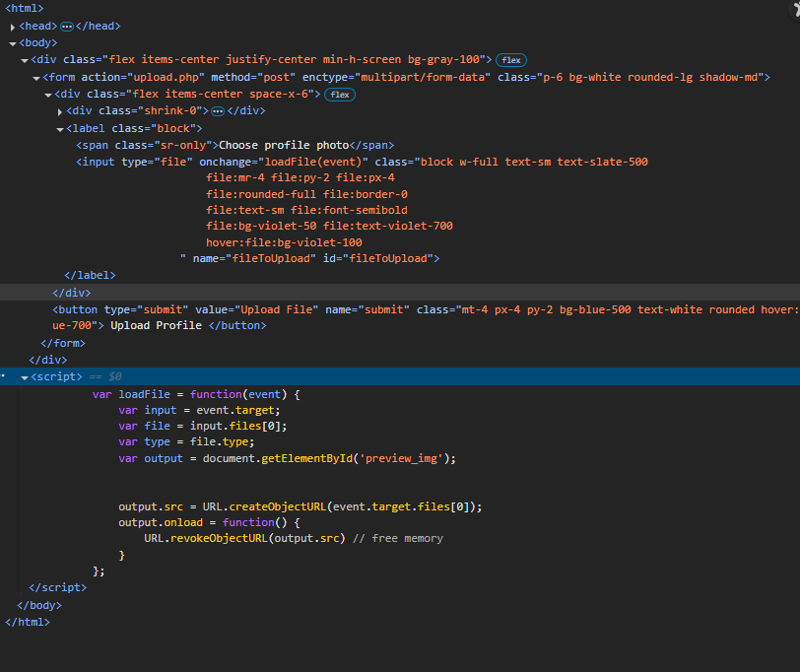Screen dimensions: 800x672
Task: Click the URL.createObjectURL line
Action: click(x=300, y=506)
